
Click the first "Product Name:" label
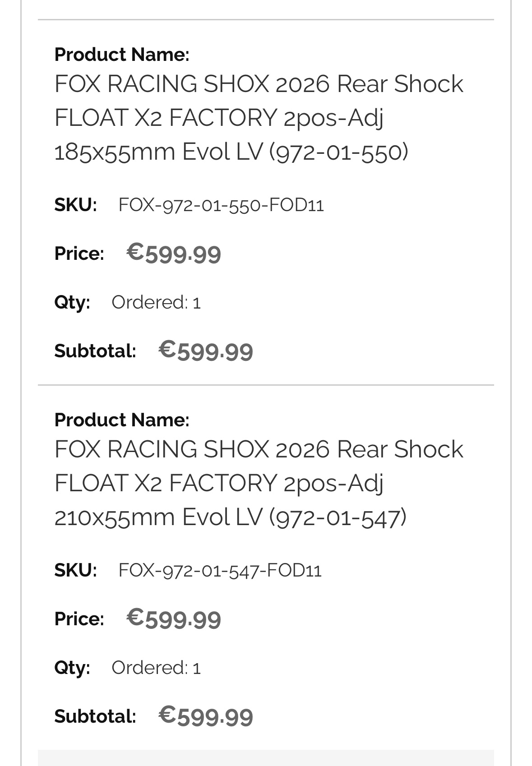[122, 55]
